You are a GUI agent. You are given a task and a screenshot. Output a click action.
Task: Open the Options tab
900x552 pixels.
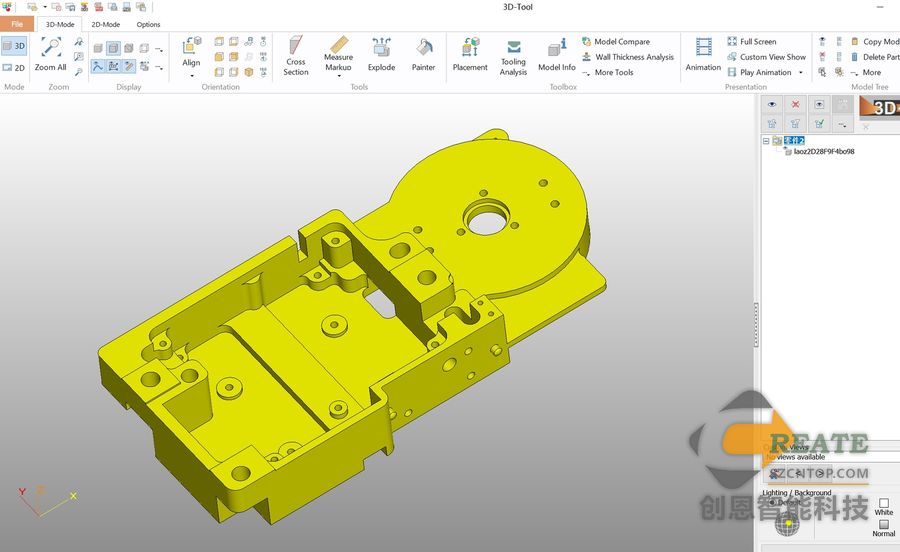tap(148, 24)
